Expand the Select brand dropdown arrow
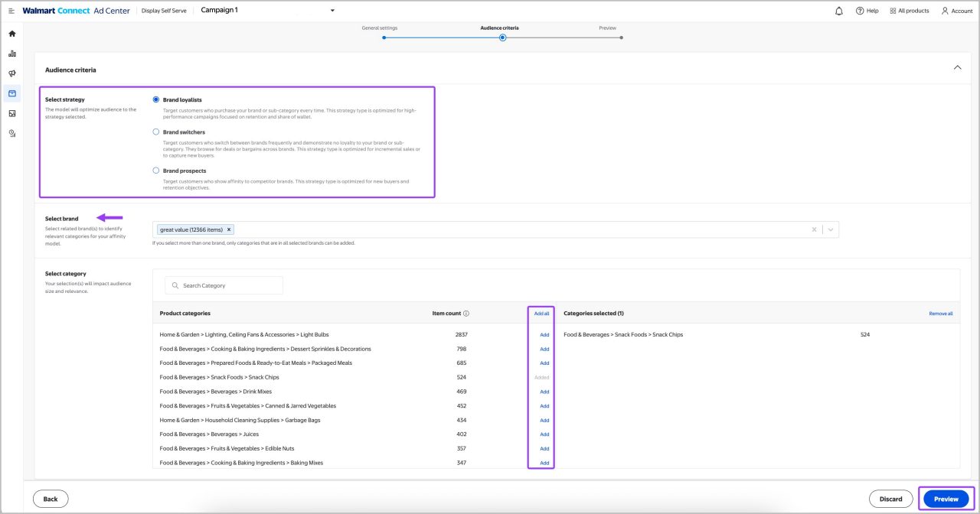This screenshot has width=980, height=514. point(831,229)
